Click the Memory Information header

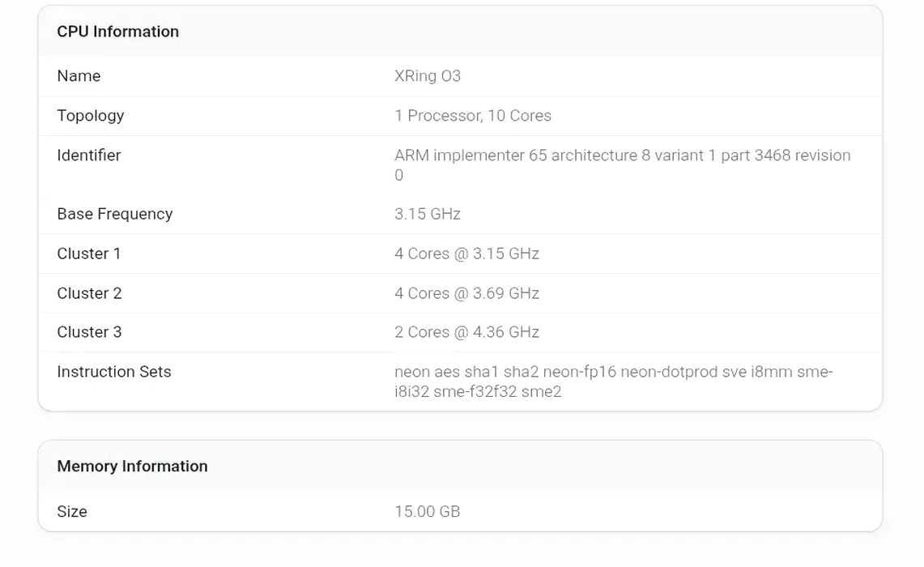tap(132, 467)
